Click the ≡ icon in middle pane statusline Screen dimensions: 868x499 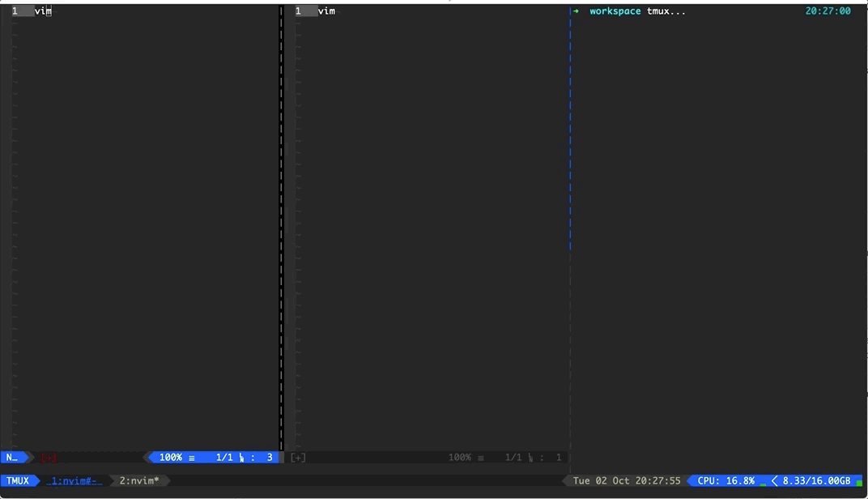[x=480, y=458]
